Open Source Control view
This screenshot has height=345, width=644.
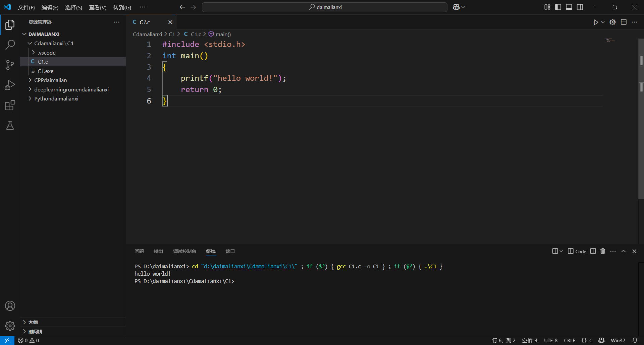pos(10,65)
